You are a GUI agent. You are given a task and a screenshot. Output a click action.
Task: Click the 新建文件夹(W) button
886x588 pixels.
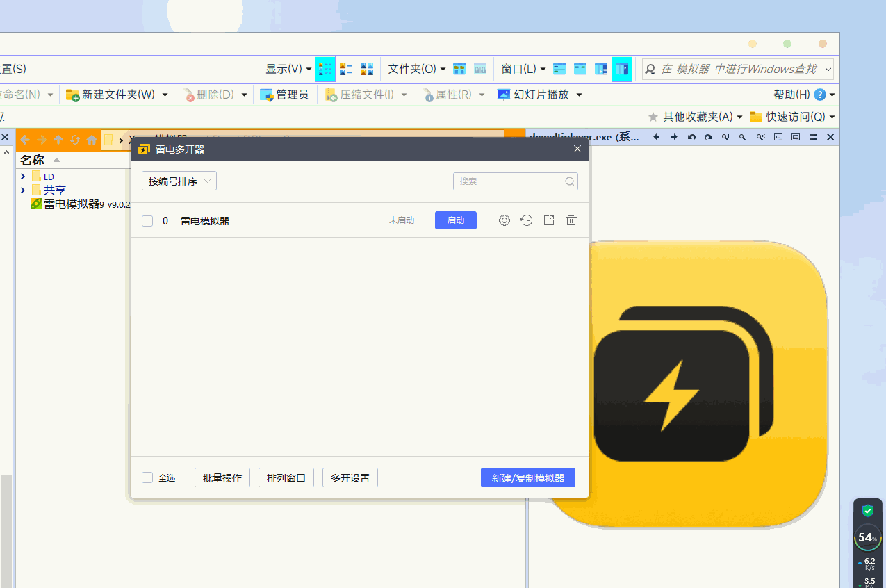(110, 95)
